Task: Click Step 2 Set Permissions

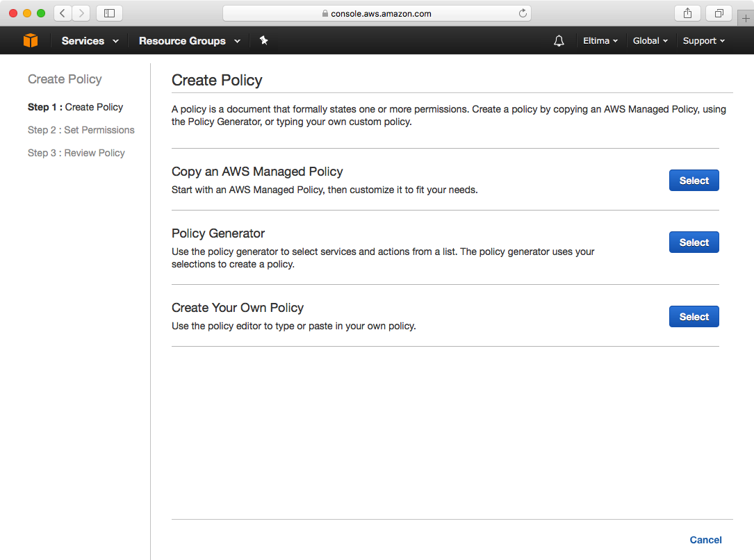Action: tap(81, 130)
